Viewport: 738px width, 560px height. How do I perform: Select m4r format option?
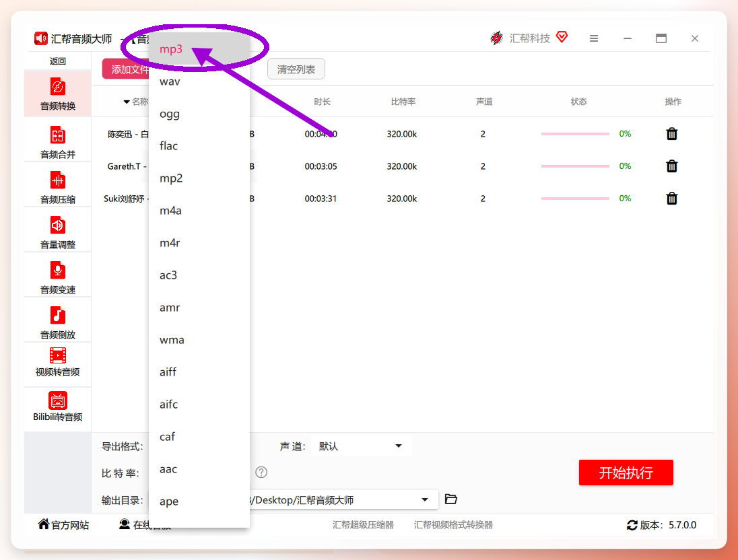[x=199, y=243]
